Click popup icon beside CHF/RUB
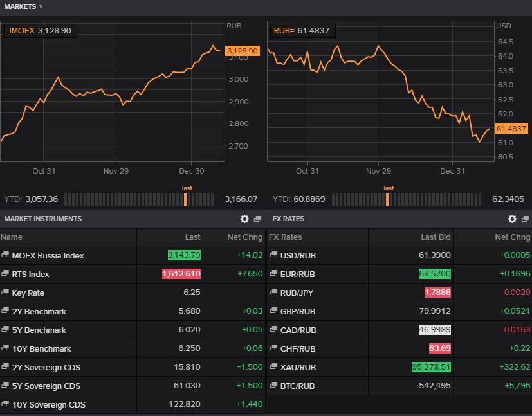This screenshot has height=416, width=532. click(273, 348)
